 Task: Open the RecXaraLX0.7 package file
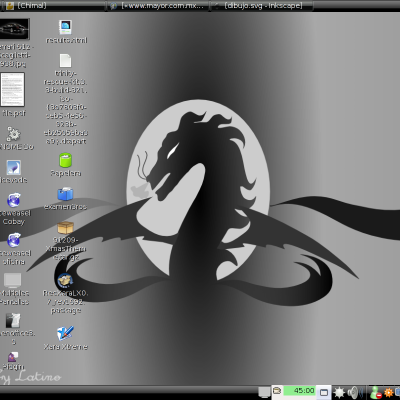coord(65,280)
